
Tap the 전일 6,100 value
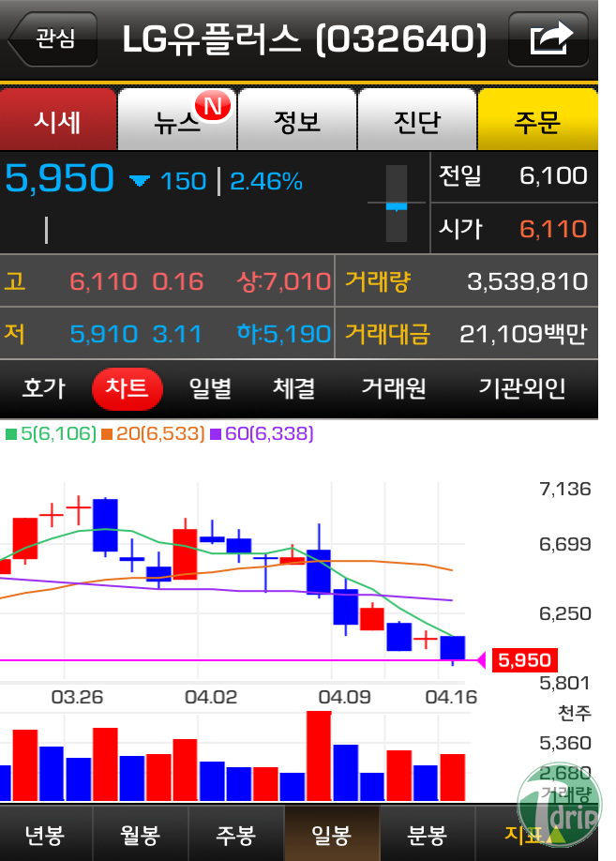[553, 175]
